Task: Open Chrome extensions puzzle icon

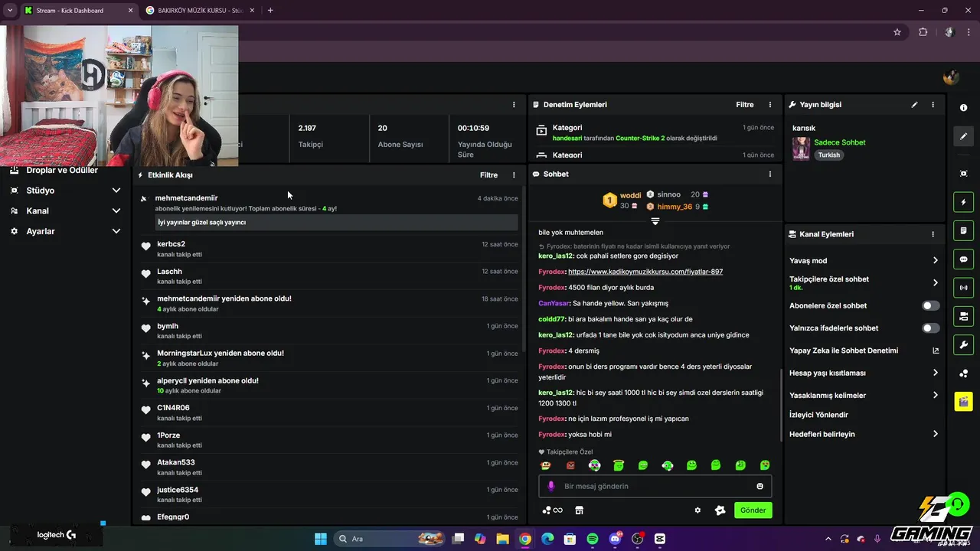Action: point(923,32)
